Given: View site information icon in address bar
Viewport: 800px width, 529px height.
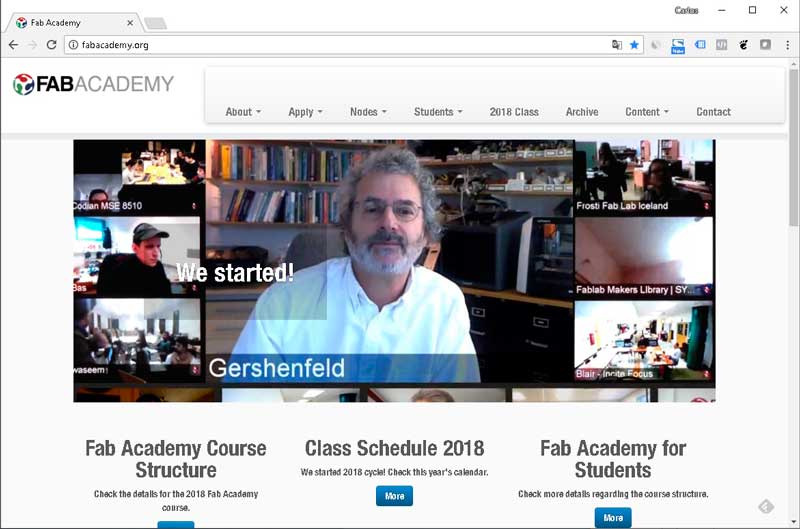Looking at the screenshot, I should pos(73,45).
